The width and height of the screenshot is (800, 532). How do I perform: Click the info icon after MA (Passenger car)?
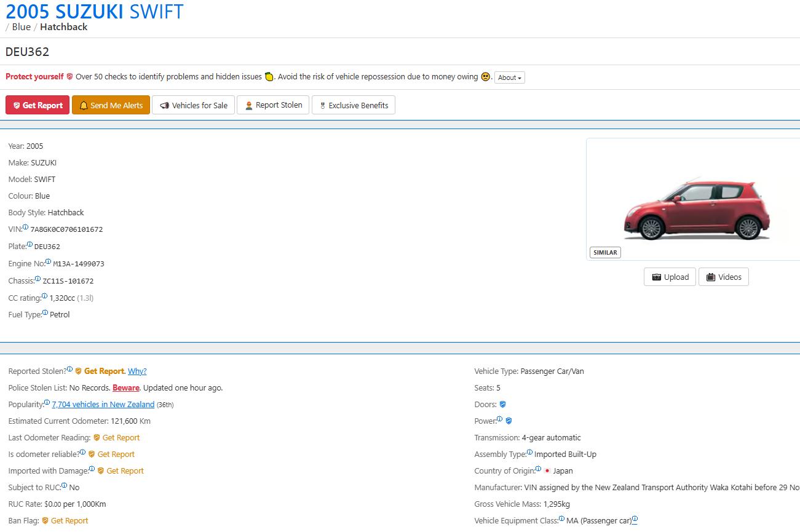pos(635,519)
